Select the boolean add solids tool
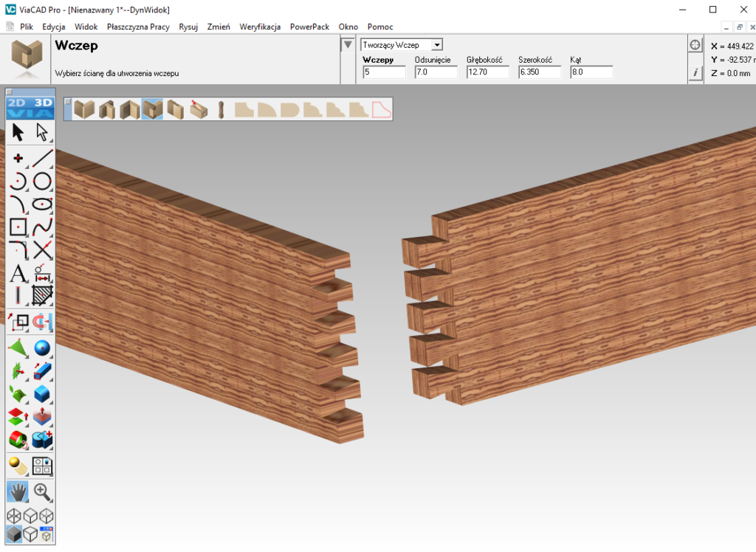Image resolution: width=756 pixels, height=552 pixels. click(42, 440)
